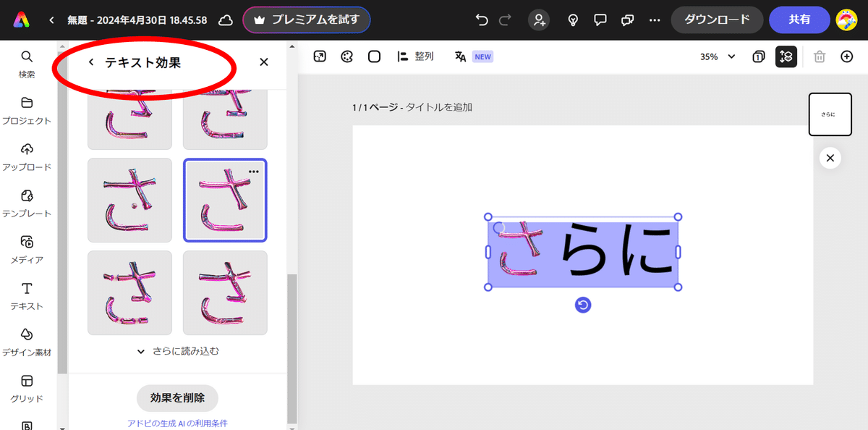Image resolution: width=868 pixels, height=430 pixels.
Task: Open options dots on selected effect thumbnail
Action: (x=254, y=171)
